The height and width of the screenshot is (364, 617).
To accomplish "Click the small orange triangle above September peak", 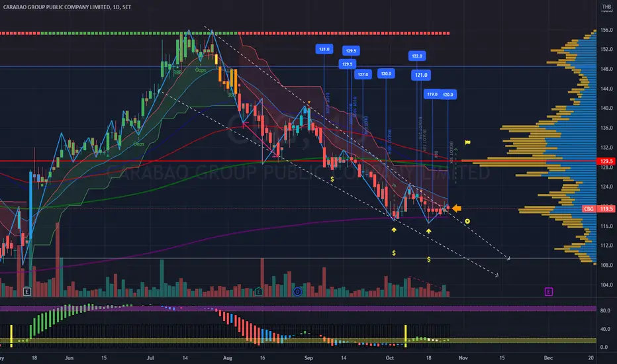I will pyautogui.click(x=309, y=103).
